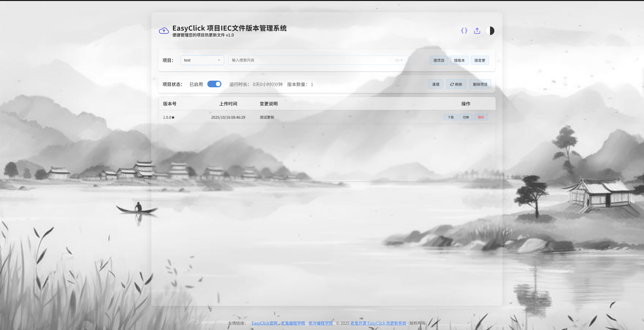Open the EasyClick官网 footer link
The width and height of the screenshot is (644, 330).
click(x=264, y=323)
